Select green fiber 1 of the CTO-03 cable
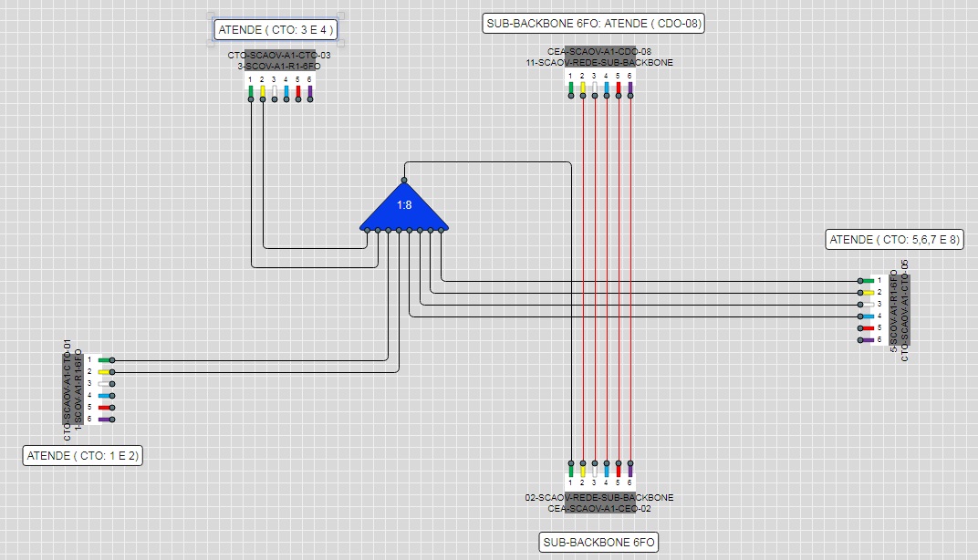This screenshot has width=978, height=560. [251, 91]
